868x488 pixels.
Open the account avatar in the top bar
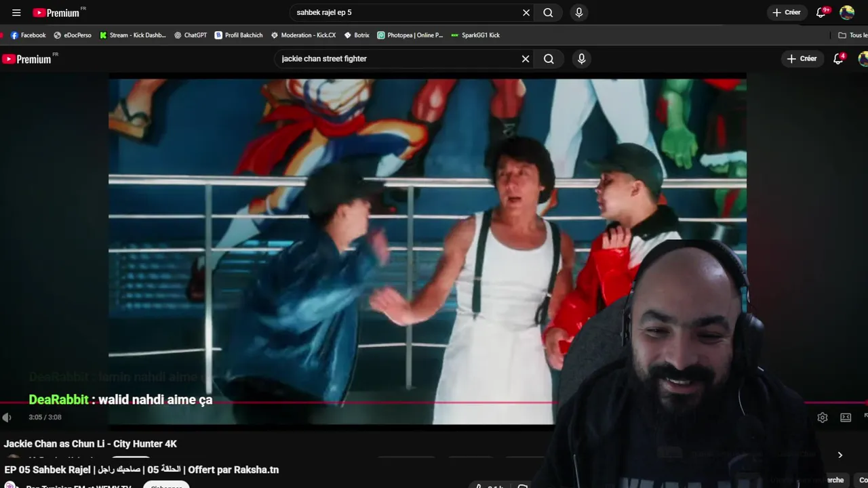click(x=847, y=12)
